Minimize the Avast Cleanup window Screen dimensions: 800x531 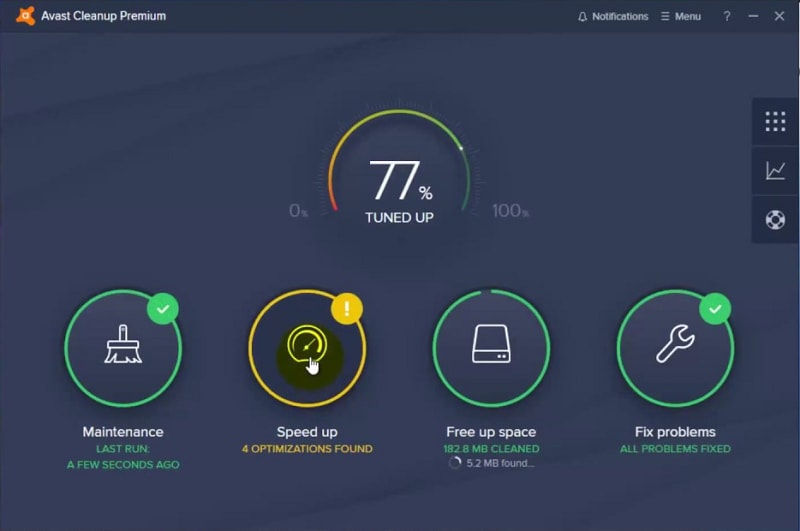[753, 16]
